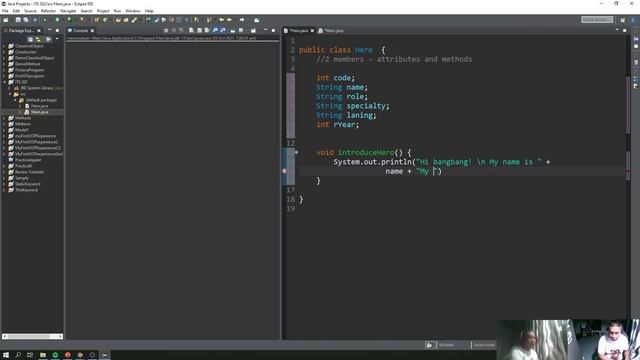640x360 pixels.
Task: Click the New toolbar icon
Action: (x=6, y=20)
